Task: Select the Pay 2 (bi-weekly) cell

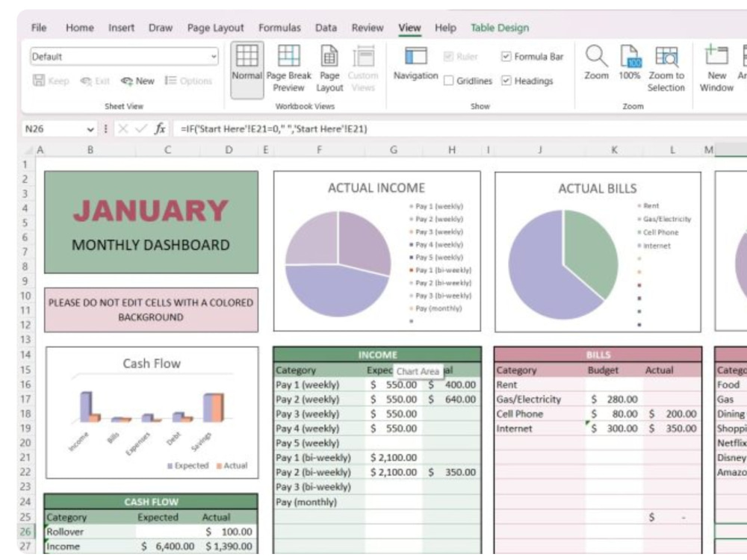Action: (x=319, y=473)
